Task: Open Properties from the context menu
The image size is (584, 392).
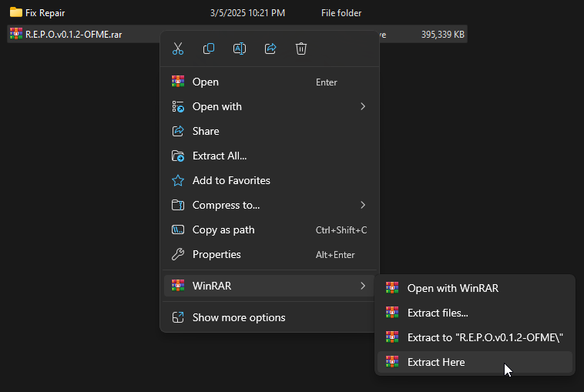Action: (216, 254)
